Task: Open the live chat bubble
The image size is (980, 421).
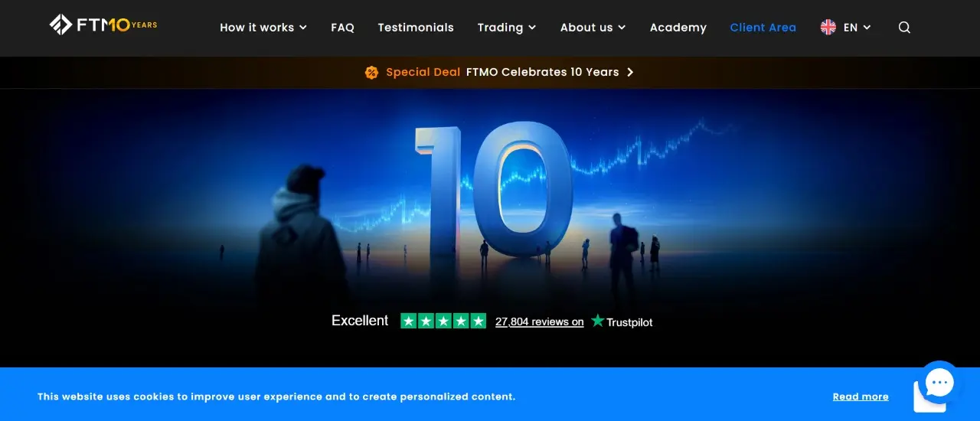Action: click(x=939, y=382)
